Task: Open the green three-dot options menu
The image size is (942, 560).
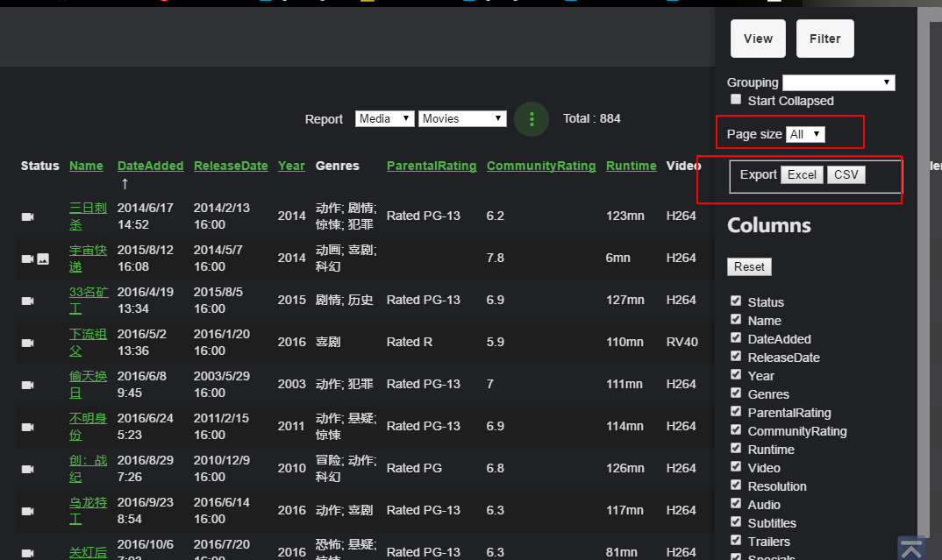Action: click(x=532, y=119)
